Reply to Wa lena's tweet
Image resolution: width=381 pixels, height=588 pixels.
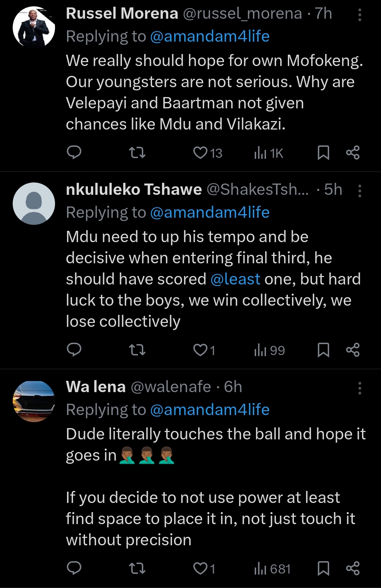[x=74, y=568]
